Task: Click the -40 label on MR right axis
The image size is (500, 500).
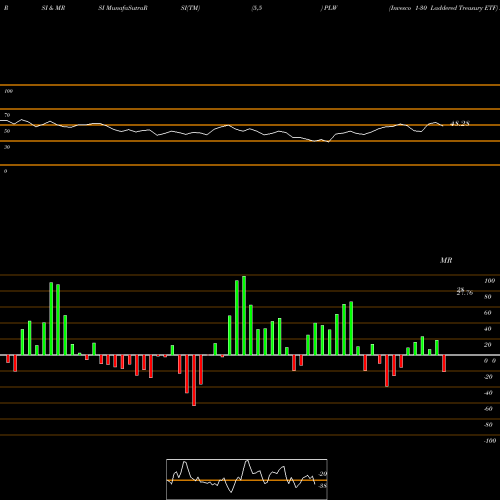Action: point(488,393)
